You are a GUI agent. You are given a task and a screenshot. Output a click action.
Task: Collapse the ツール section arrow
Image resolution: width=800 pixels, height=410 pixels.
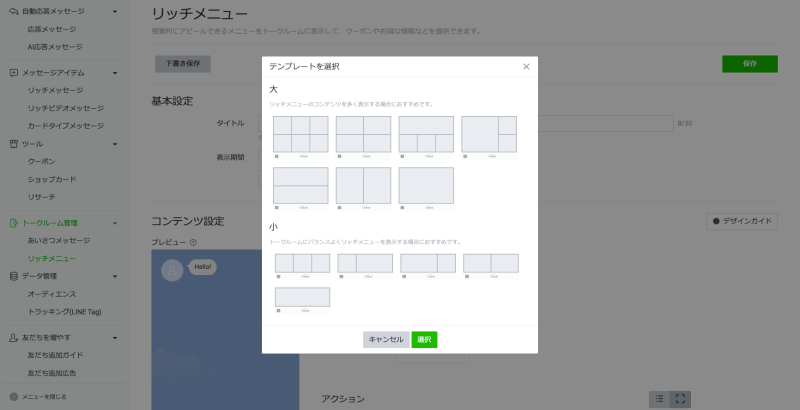115,144
